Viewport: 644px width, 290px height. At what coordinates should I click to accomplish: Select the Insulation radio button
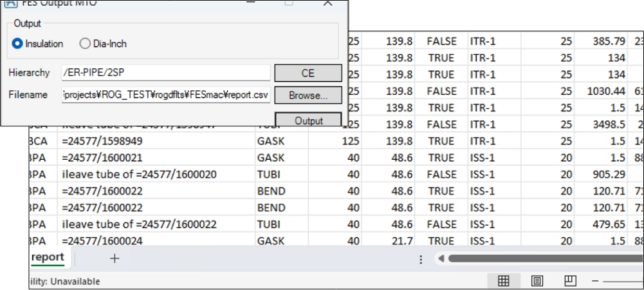pyautogui.click(x=18, y=44)
